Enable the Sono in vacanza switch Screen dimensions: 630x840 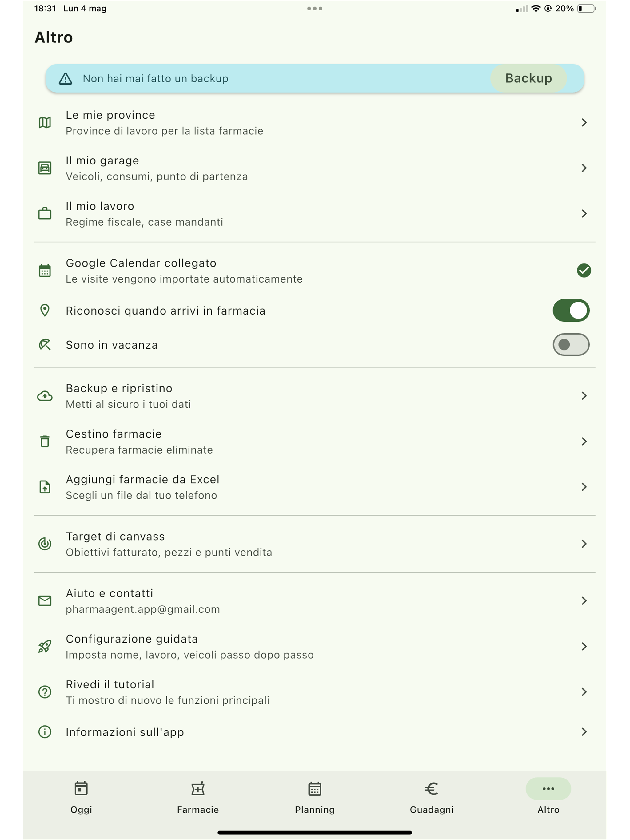point(571,344)
